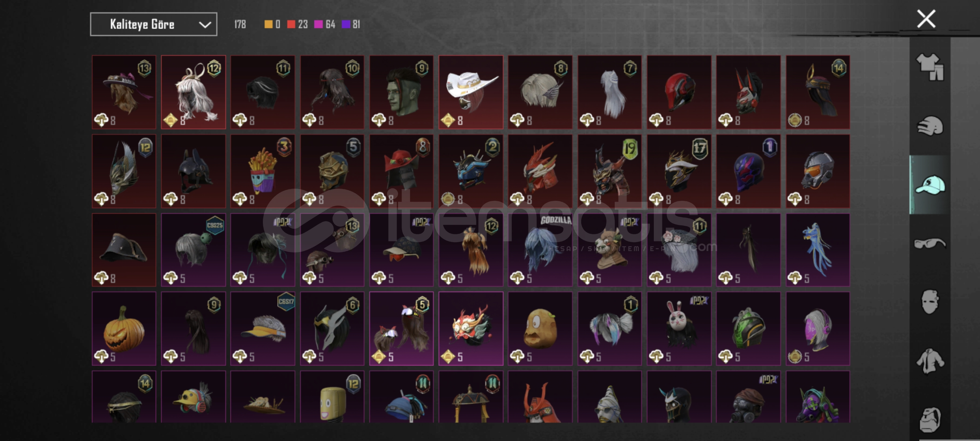
Task: Filter by red quality count 23
Action: coord(297,24)
